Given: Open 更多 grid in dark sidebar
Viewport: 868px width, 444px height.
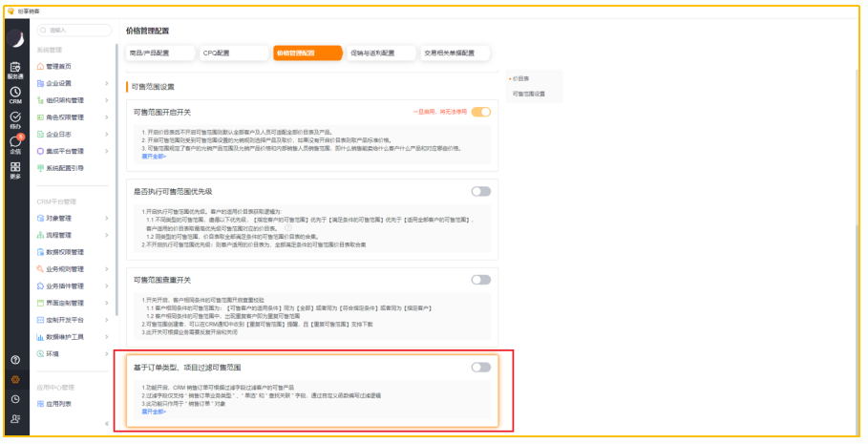Looking at the screenshot, I should (x=15, y=170).
